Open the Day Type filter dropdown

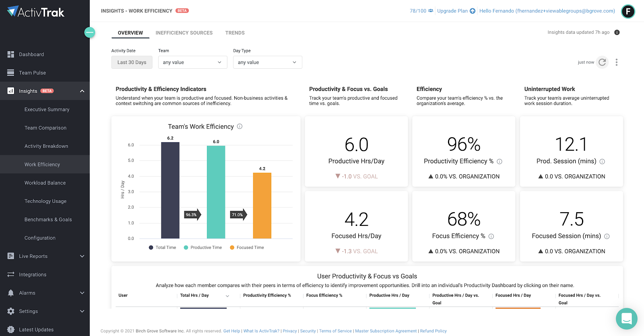click(x=268, y=62)
